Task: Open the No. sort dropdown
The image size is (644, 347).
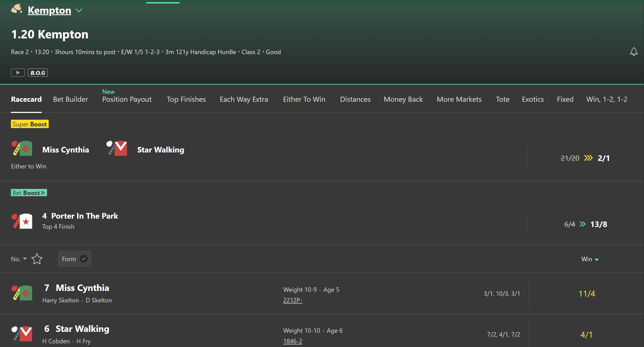Action: tap(19, 259)
